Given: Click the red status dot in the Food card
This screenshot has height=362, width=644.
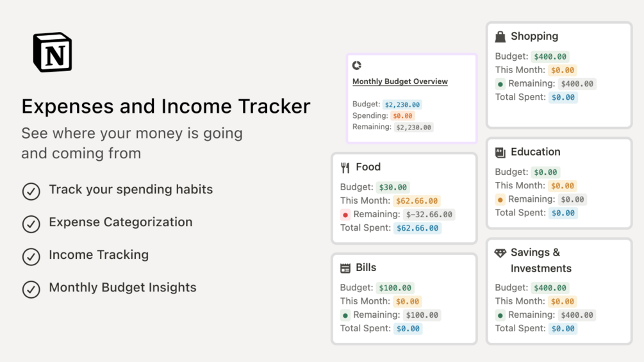Looking at the screenshot, I should tap(345, 215).
